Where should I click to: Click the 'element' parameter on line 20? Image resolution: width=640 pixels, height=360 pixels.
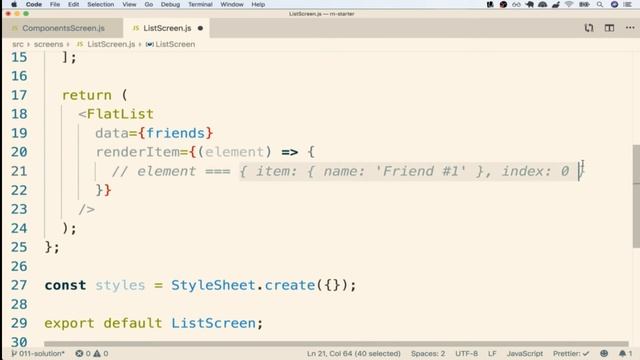click(x=234, y=152)
